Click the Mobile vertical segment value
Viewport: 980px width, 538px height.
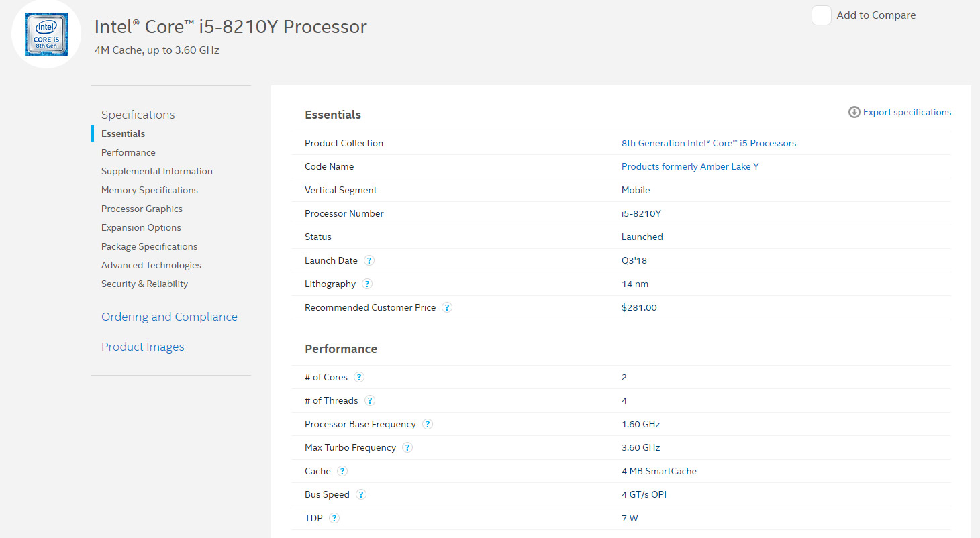click(636, 190)
